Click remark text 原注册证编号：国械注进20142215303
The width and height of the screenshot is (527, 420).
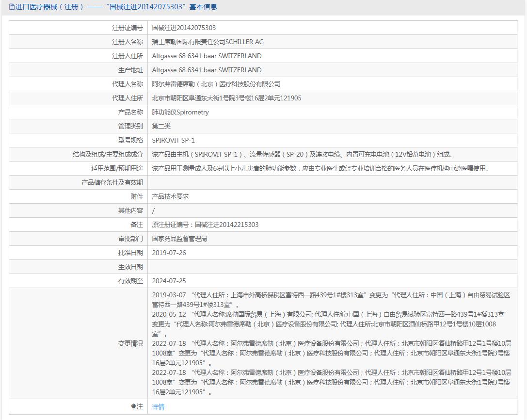(205, 225)
